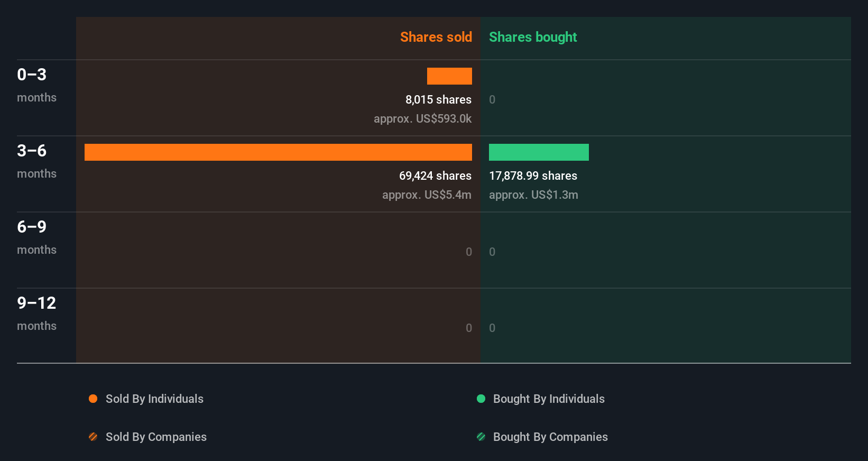Click the 9–12 months row label
Viewport: 868px width, 461px height.
click(36, 313)
